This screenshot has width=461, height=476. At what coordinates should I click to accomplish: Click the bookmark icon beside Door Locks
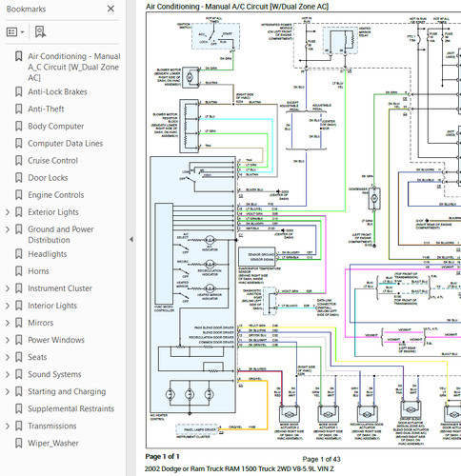[x=19, y=178]
